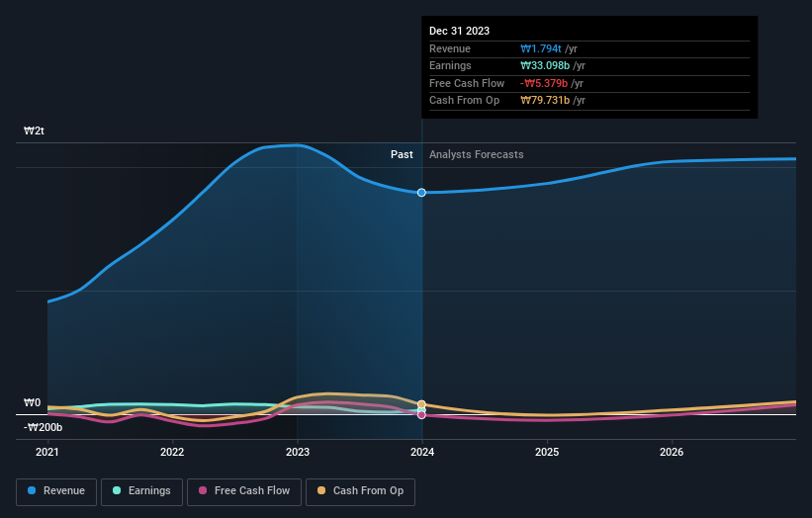Click the Dec 31 2023 tooltip date
Image resolution: width=812 pixels, height=518 pixels.
pos(459,31)
